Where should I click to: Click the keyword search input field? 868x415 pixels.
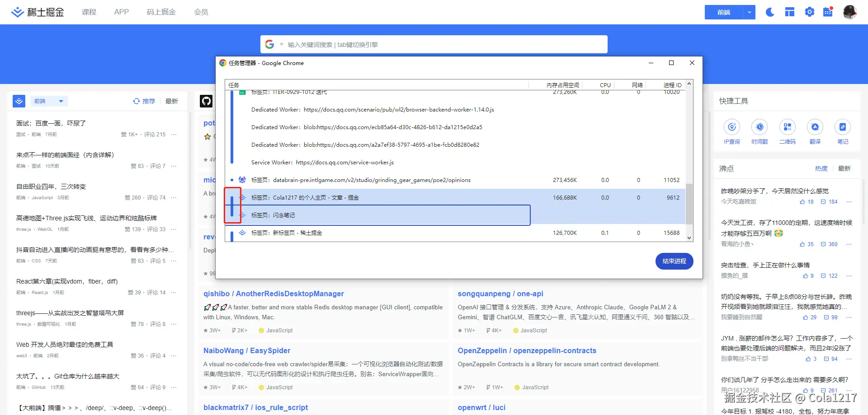pos(443,45)
